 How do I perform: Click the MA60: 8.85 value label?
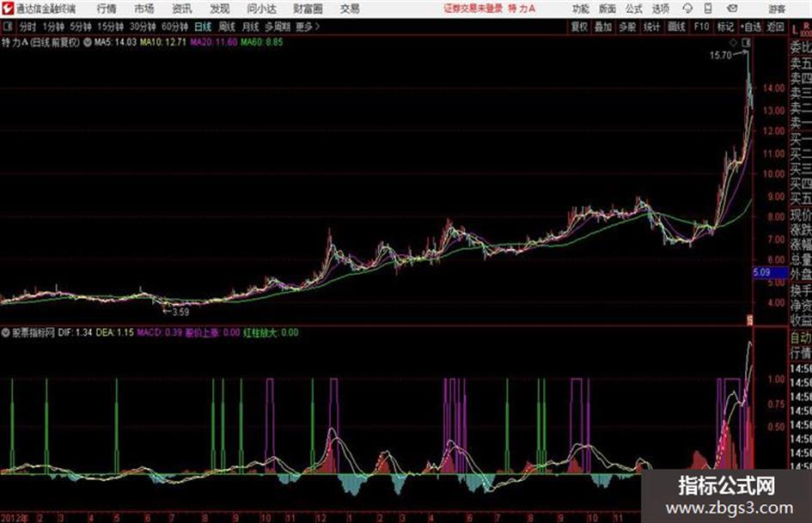(261, 42)
